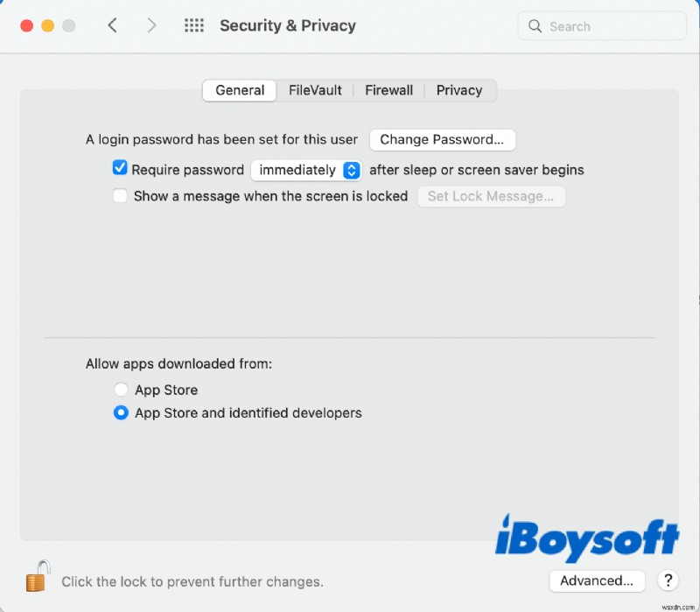
Task: Open Advanced security options
Action: point(597,580)
